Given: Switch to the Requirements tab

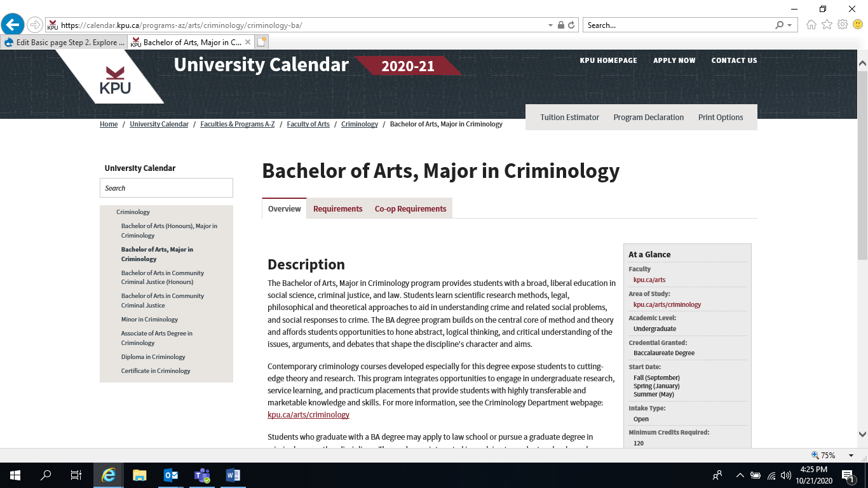Looking at the screenshot, I should tap(337, 208).
